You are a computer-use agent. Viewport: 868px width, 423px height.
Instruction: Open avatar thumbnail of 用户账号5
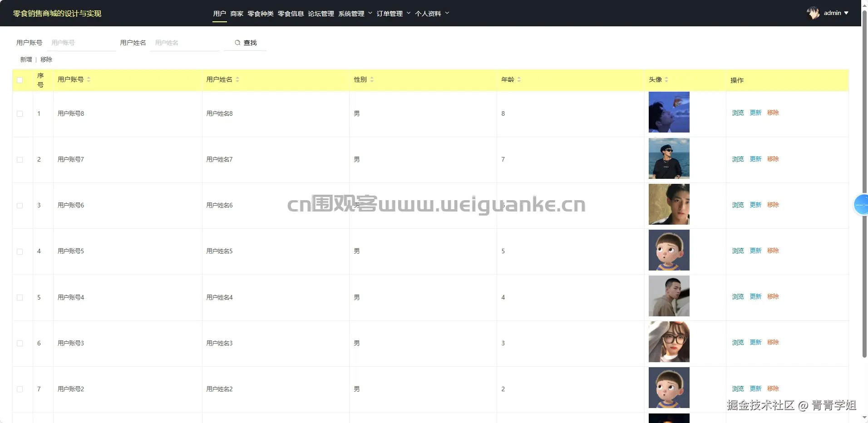pos(669,250)
